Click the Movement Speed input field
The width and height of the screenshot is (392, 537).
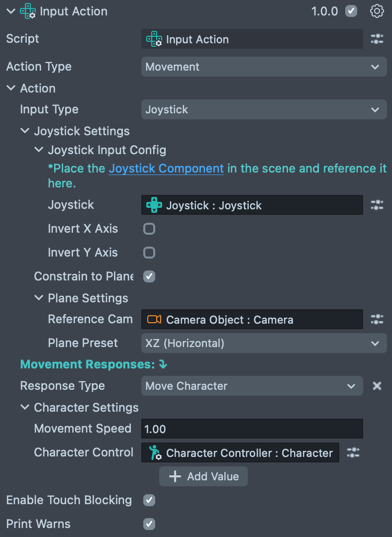click(252, 429)
